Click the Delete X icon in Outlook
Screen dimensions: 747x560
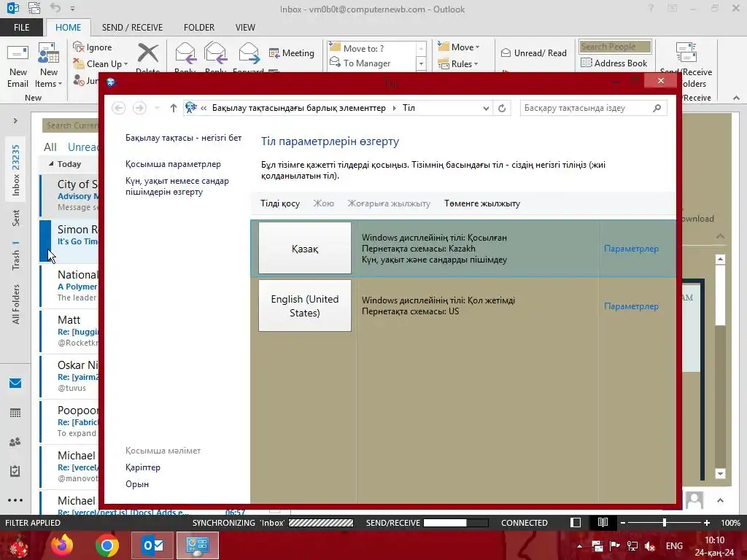(148, 53)
